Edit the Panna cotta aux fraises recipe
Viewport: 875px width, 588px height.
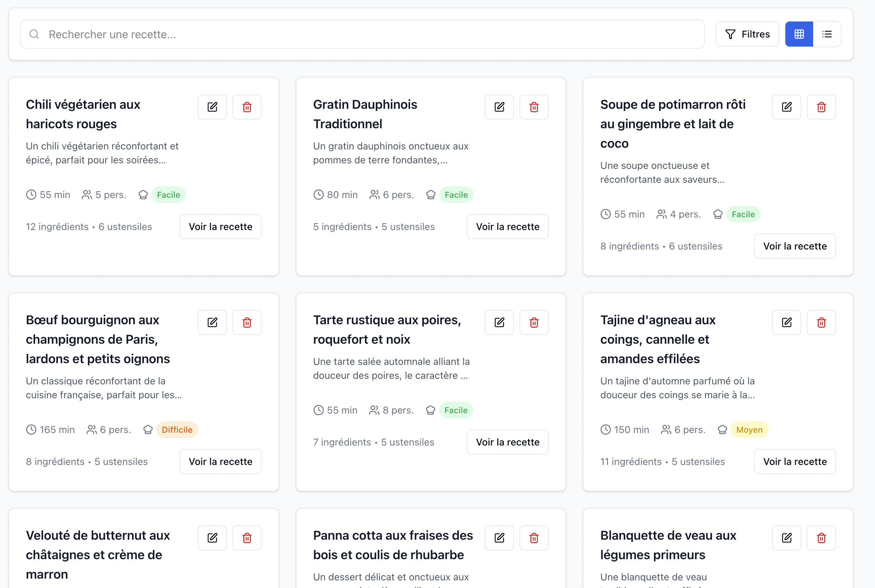click(x=499, y=538)
